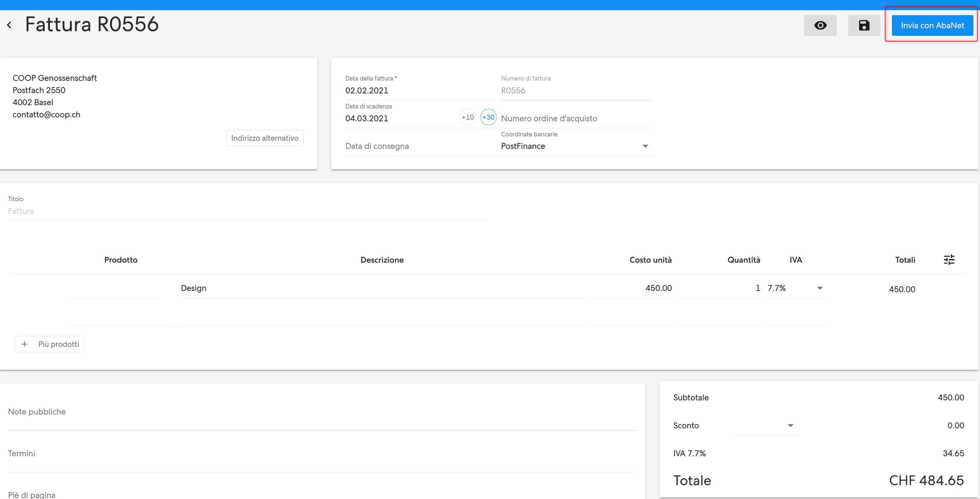Open the Sconto type dropdown
The height and width of the screenshot is (499, 980).
784,426
